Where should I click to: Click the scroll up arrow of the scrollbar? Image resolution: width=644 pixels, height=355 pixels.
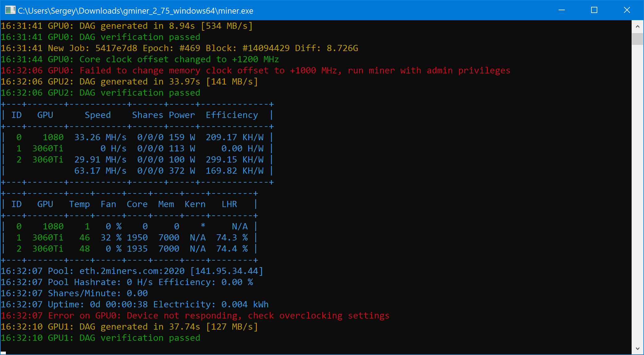tap(638, 27)
